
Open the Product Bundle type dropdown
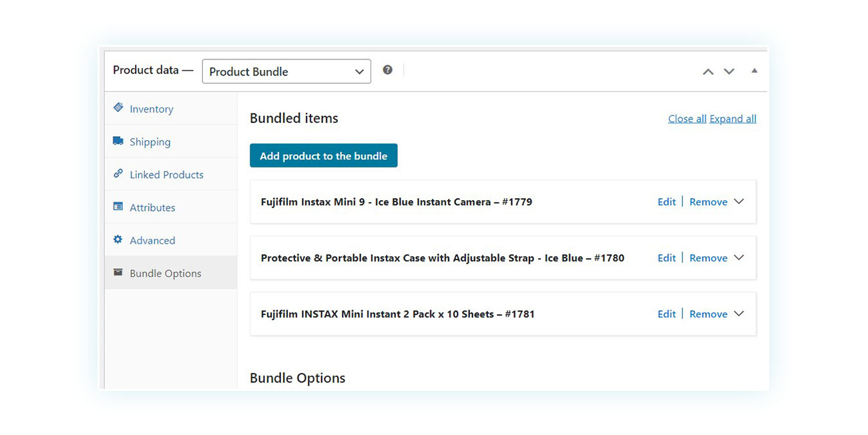click(286, 71)
